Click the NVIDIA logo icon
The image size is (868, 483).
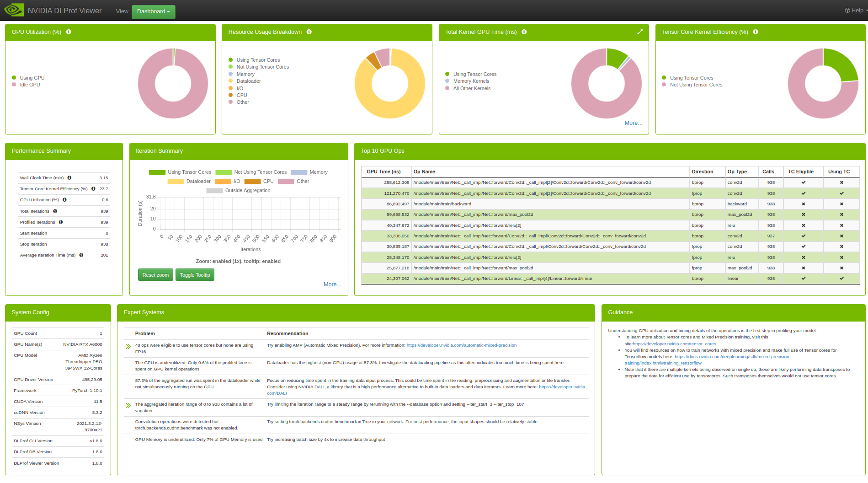[x=14, y=10]
